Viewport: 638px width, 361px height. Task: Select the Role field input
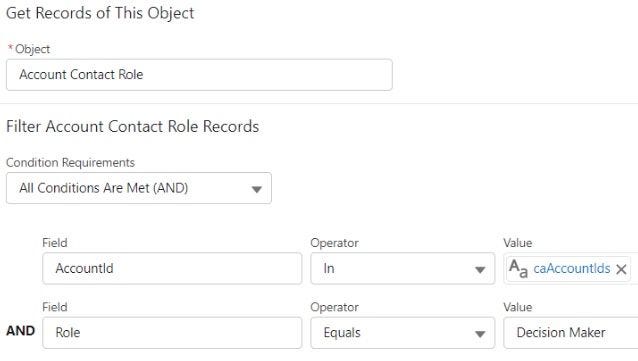click(172, 333)
